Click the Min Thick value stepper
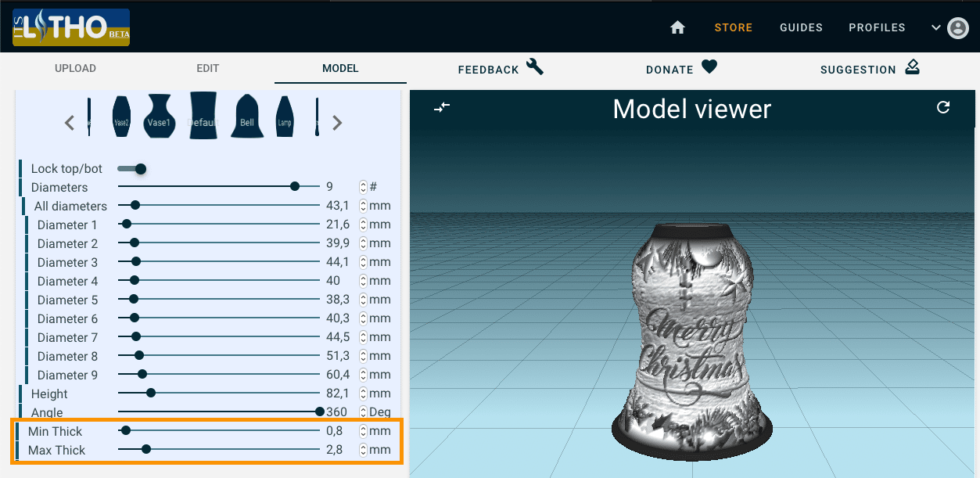Image resolution: width=980 pixels, height=478 pixels. click(x=363, y=431)
